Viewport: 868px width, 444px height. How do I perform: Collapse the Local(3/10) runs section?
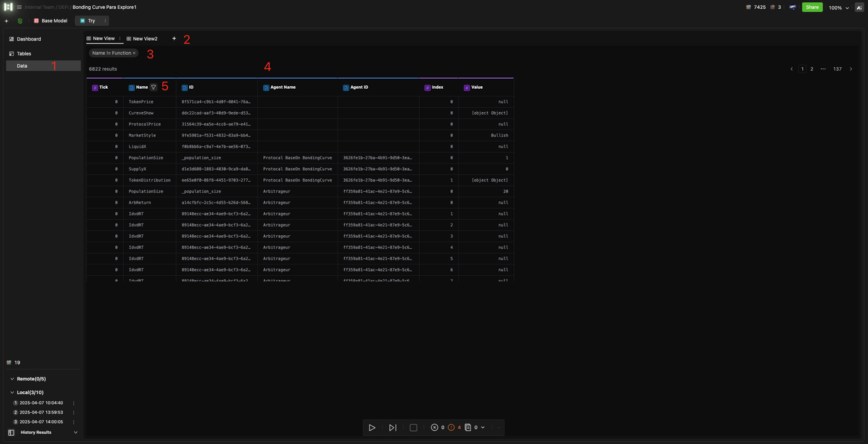pos(12,392)
